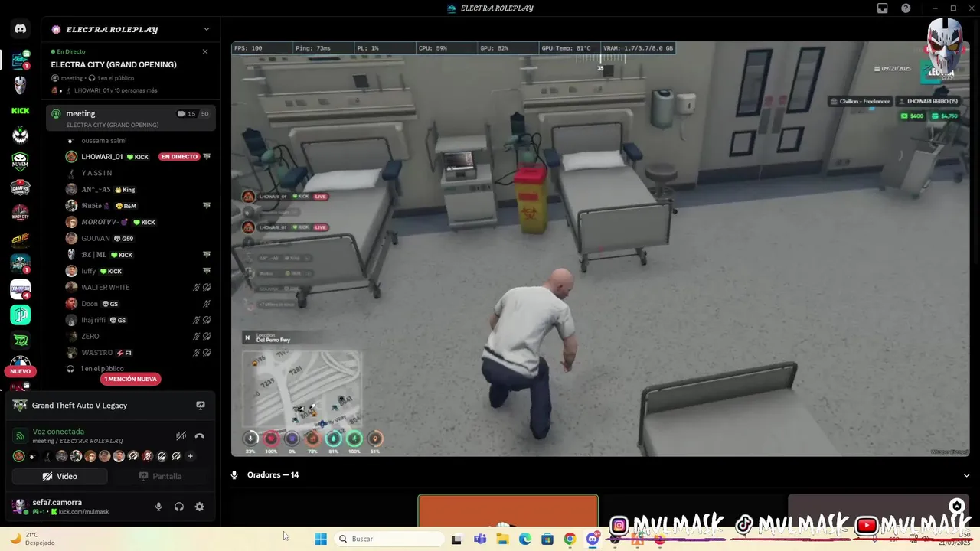The width and height of the screenshot is (980, 551).
Task: Open the NUVEM server icon
Action: [x=21, y=161]
